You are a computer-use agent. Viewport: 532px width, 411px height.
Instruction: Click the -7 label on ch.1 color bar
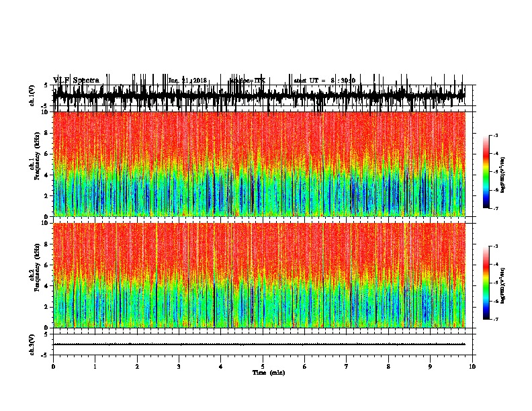click(495, 208)
